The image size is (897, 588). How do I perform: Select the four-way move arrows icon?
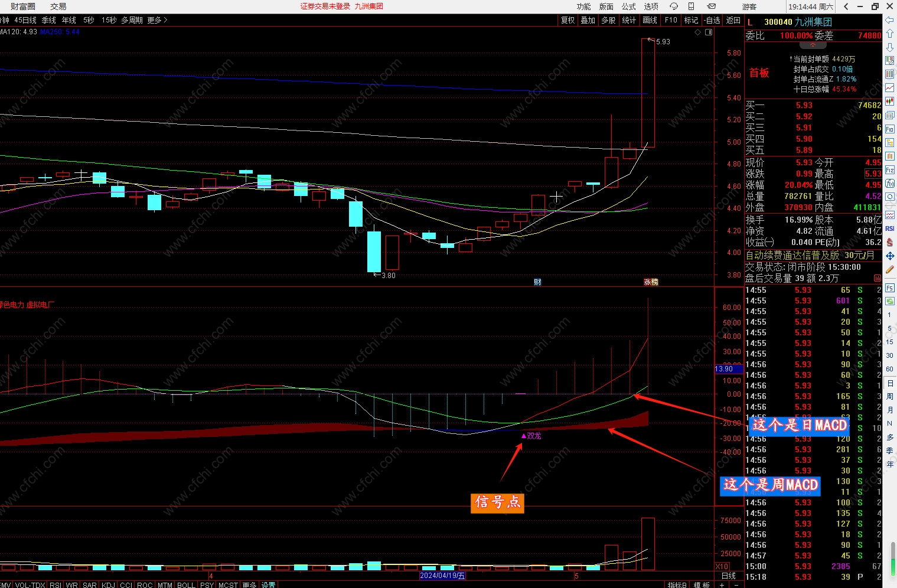(889, 256)
